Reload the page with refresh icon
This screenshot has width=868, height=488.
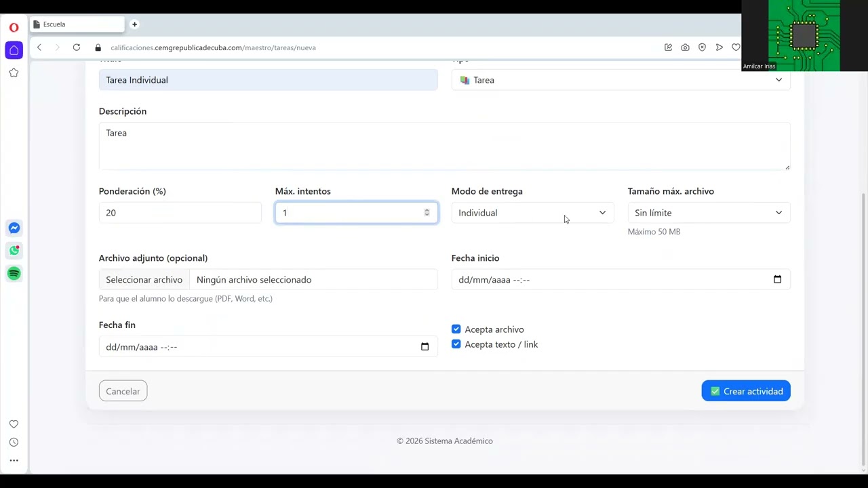tap(77, 47)
